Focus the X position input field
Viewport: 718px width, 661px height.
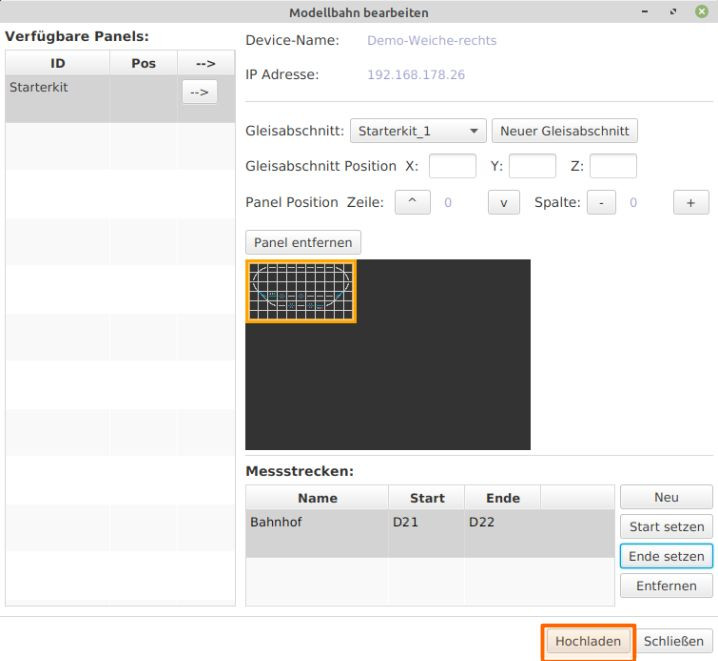pos(452,166)
